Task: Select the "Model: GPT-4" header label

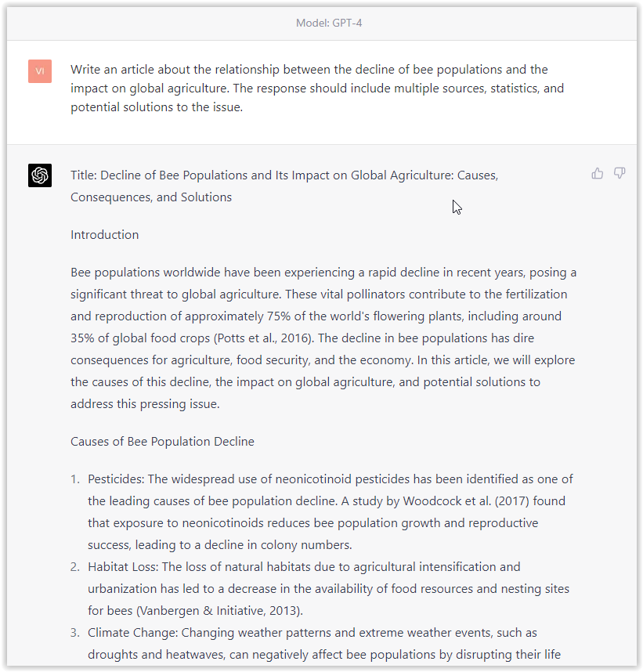Action: [x=330, y=23]
